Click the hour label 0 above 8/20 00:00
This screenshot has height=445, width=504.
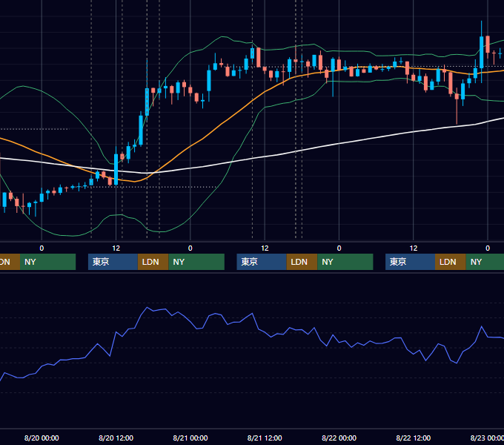point(42,248)
